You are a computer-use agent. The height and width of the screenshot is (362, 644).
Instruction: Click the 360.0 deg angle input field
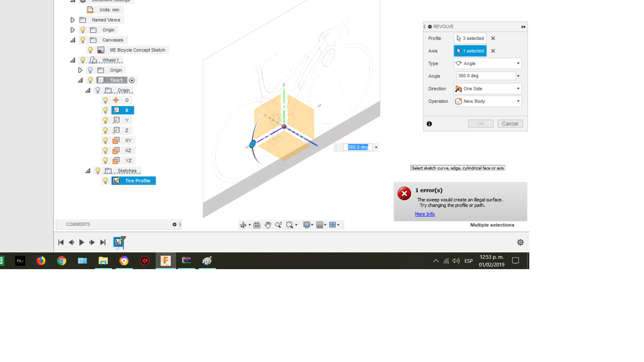click(485, 75)
